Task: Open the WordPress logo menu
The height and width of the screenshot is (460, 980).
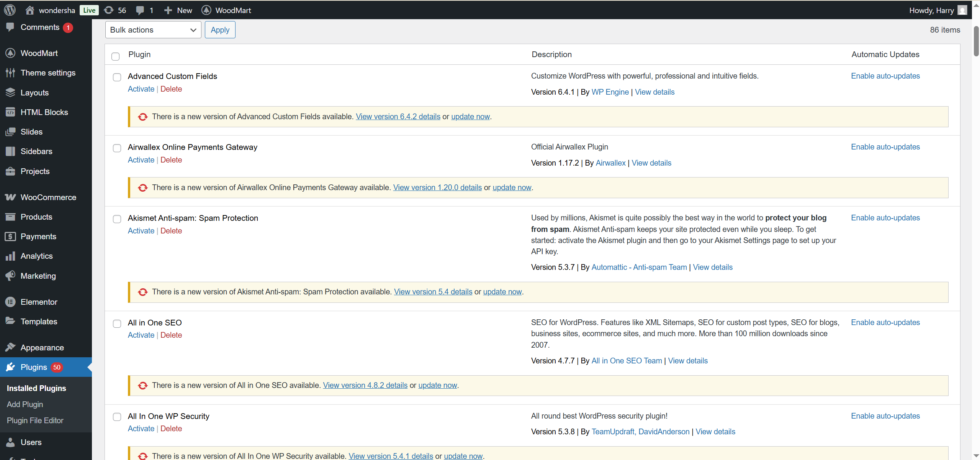Action: (9, 10)
